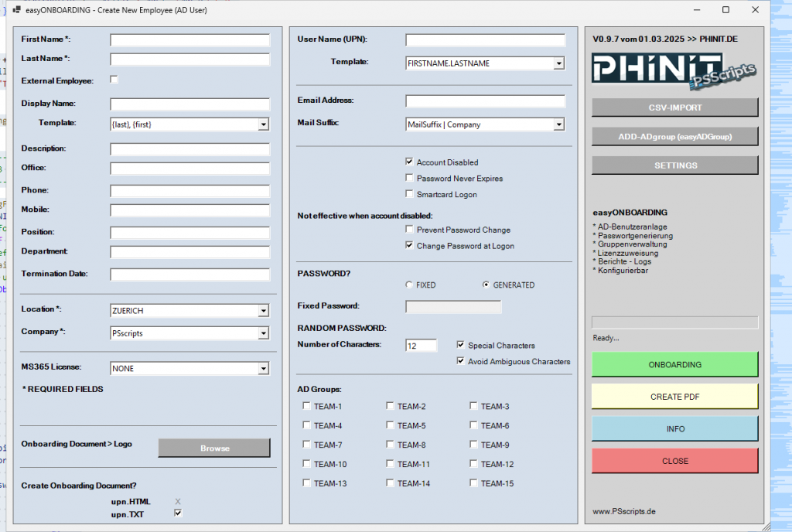Check the External Employee checkbox
Viewport: 792px width, 532px height.
114,80
